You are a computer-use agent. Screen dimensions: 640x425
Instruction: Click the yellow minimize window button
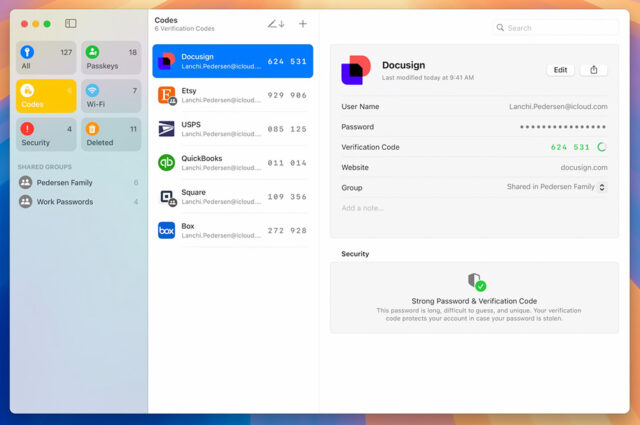[36, 24]
